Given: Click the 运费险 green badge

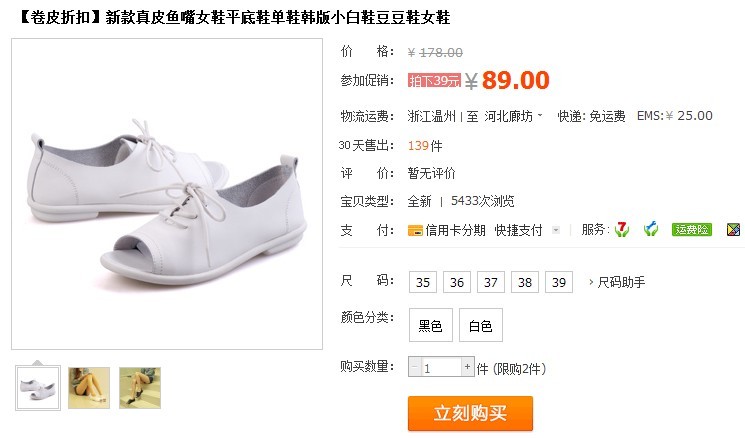Looking at the screenshot, I should 692,230.
